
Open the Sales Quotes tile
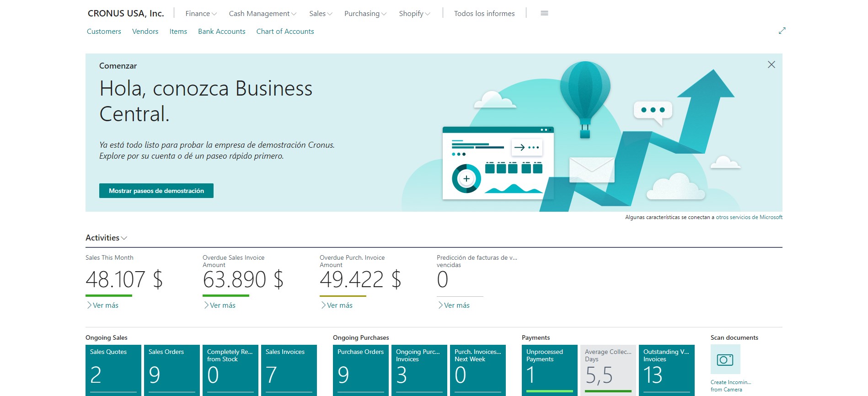pyautogui.click(x=113, y=370)
